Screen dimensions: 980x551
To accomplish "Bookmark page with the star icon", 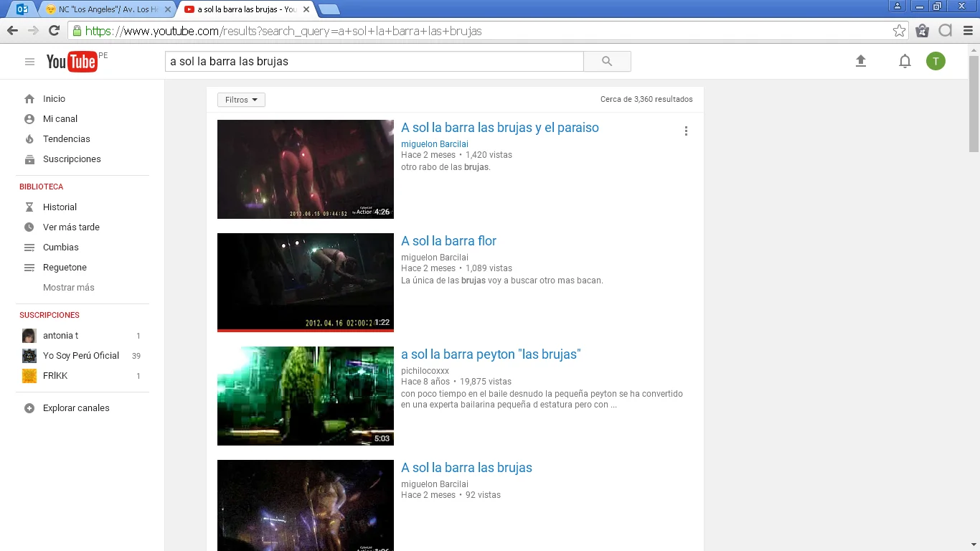I will click(899, 31).
